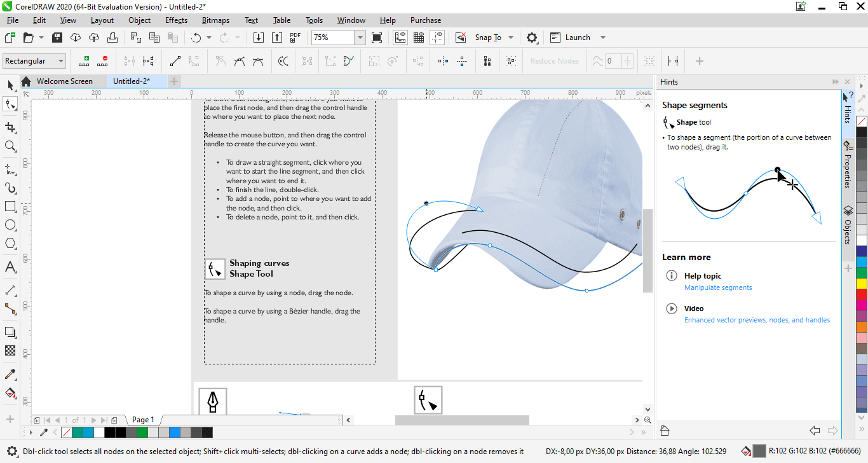Select the Text tool

tap(10, 267)
